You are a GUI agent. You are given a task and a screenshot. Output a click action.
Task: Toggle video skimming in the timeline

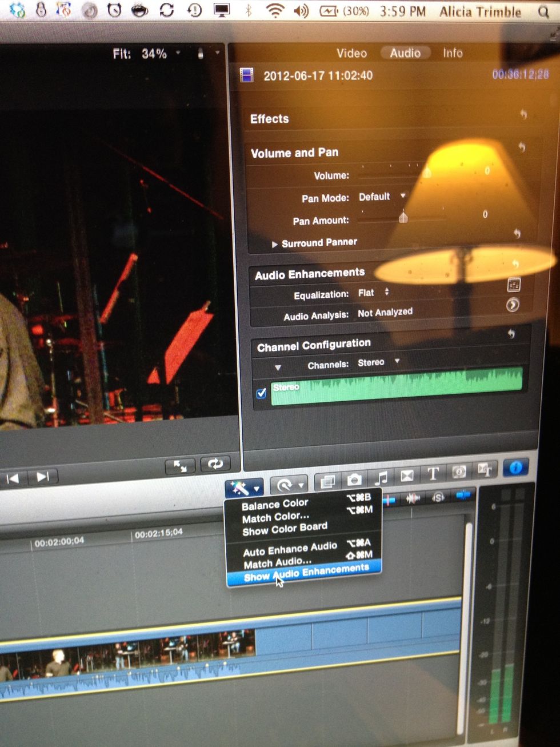[389, 500]
